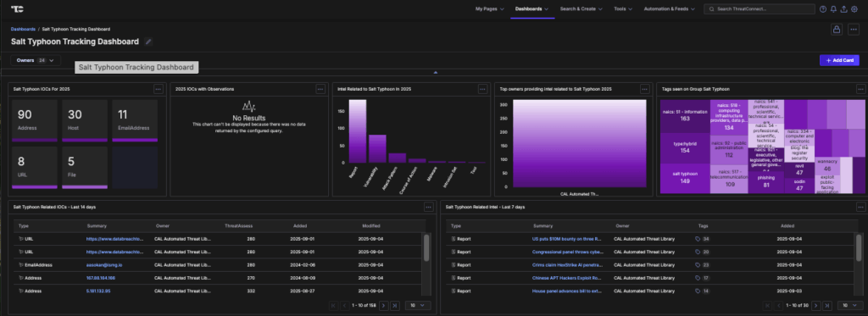Open menu of Intel Related to Salt Typhoon card

pyautogui.click(x=482, y=89)
